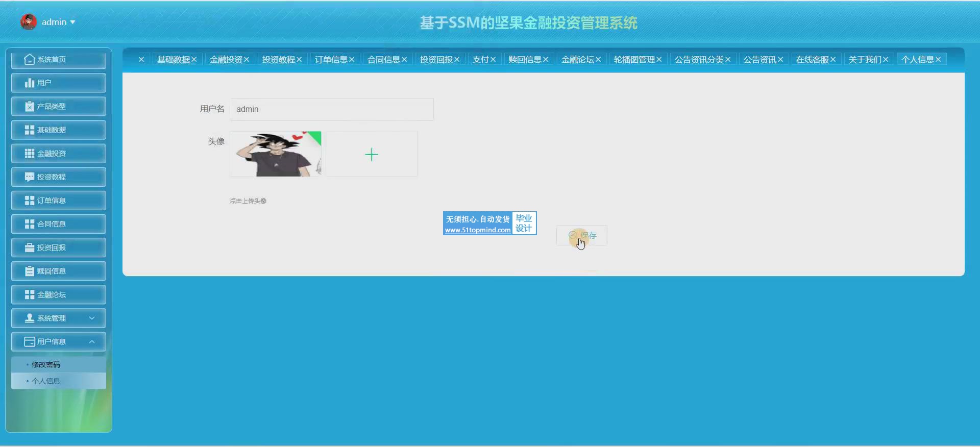980x447 pixels.
Task: Click the bar chart icon beside 用户
Action: (x=30, y=83)
